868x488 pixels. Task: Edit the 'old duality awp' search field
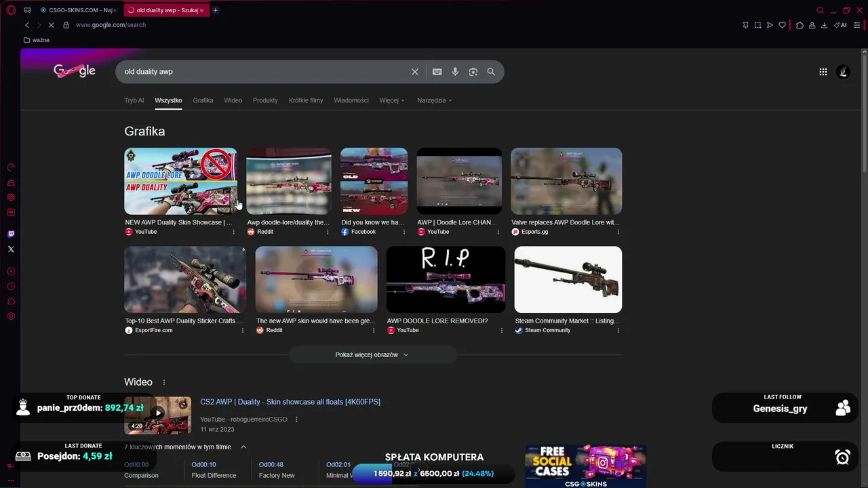click(x=264, y=72)
